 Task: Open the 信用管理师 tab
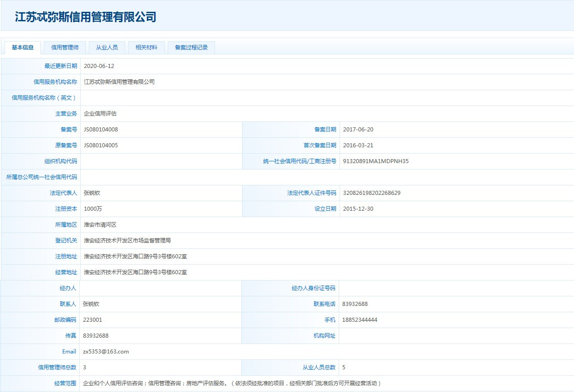(x=65, y=48)
